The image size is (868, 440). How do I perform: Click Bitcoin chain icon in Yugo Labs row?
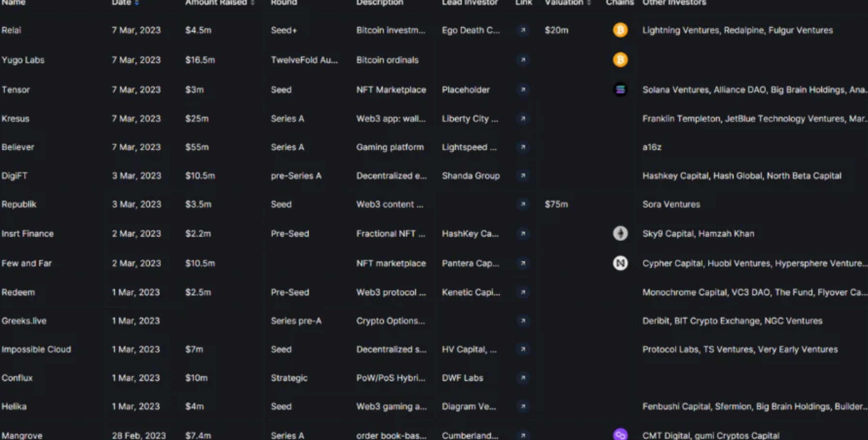620,60
